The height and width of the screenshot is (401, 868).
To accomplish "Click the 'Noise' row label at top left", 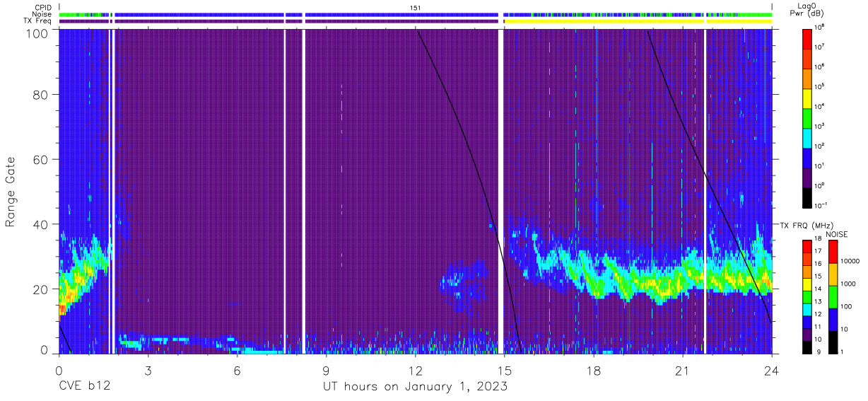I will [42, 14].
